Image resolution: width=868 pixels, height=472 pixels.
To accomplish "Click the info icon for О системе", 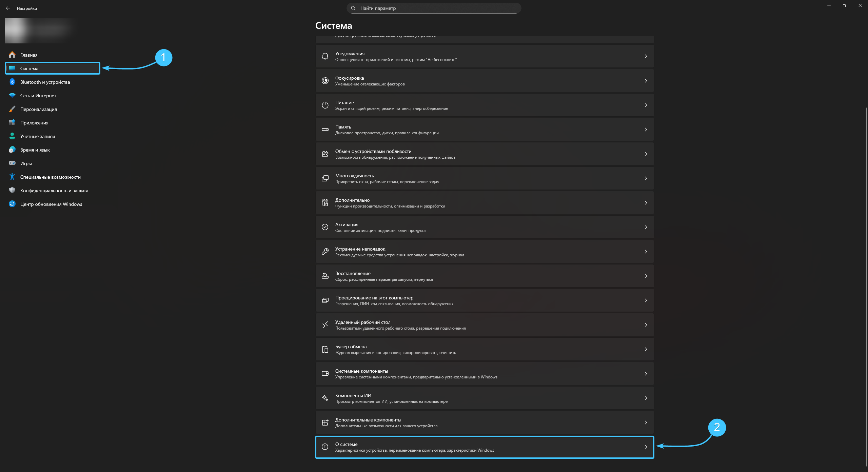I will [x=325, y=447].
